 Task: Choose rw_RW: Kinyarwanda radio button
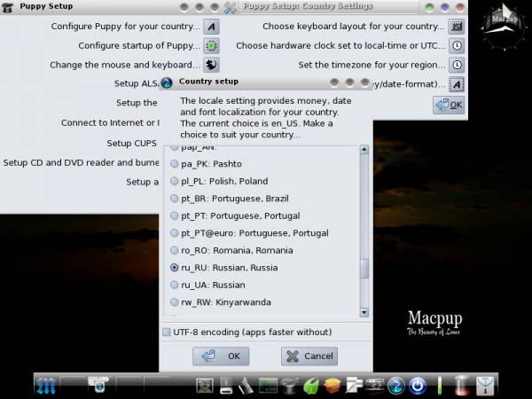[174, 302]
